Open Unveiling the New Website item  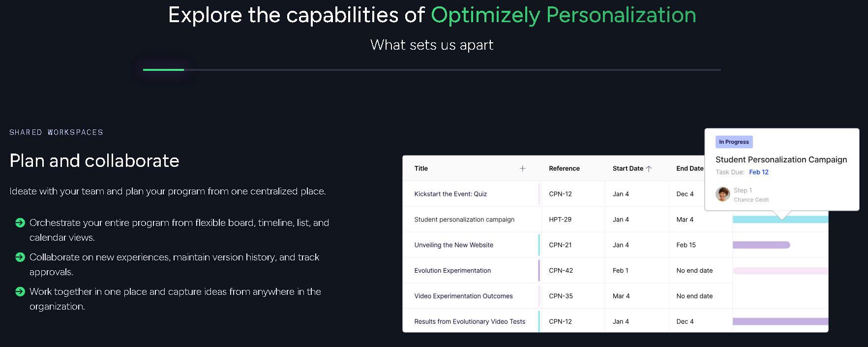click(x=453, y=245)
